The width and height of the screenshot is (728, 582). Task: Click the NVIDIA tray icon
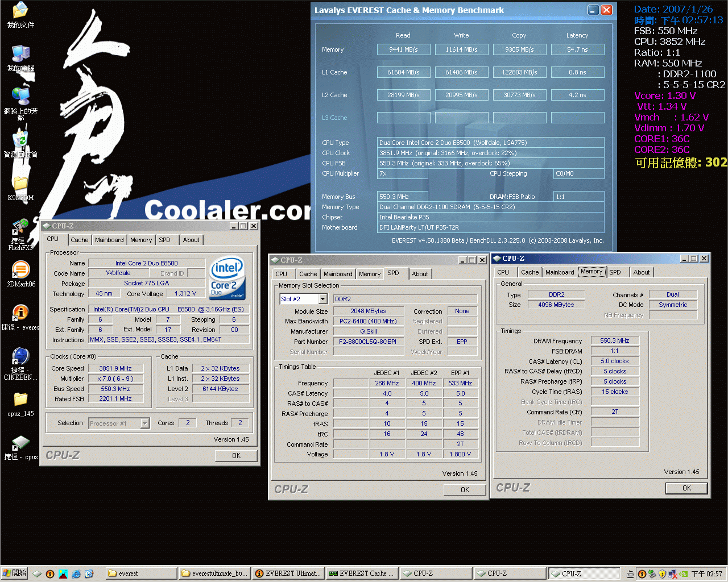[684, 574]
